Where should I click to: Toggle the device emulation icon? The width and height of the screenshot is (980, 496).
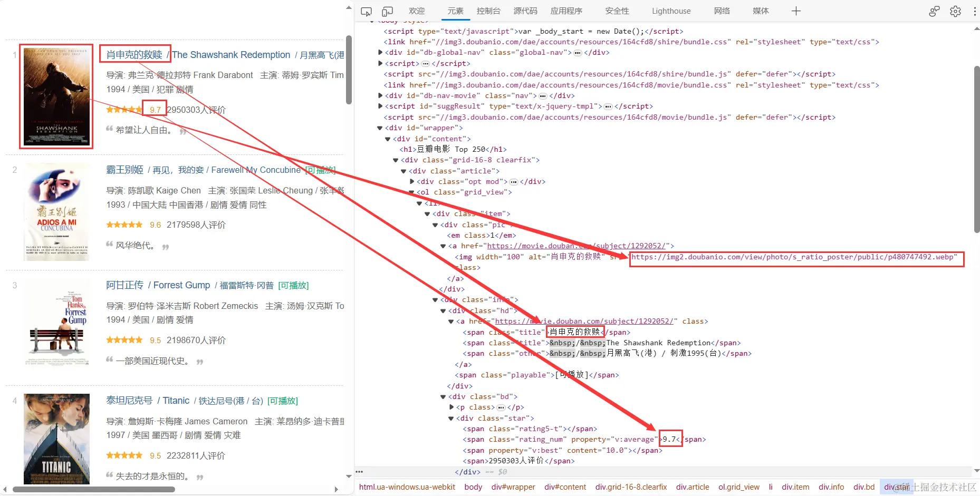[387, 11]
